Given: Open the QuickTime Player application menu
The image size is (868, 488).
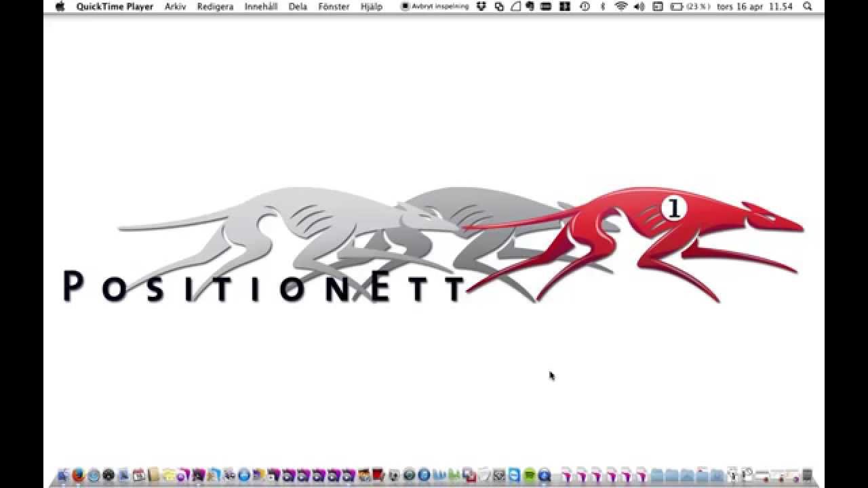Looking at the screenshot, I should [x=115, y=6].
